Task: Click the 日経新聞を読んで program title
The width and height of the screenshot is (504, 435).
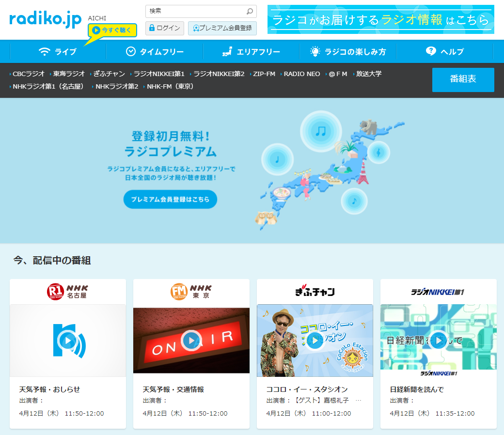Action: point(417,389)
